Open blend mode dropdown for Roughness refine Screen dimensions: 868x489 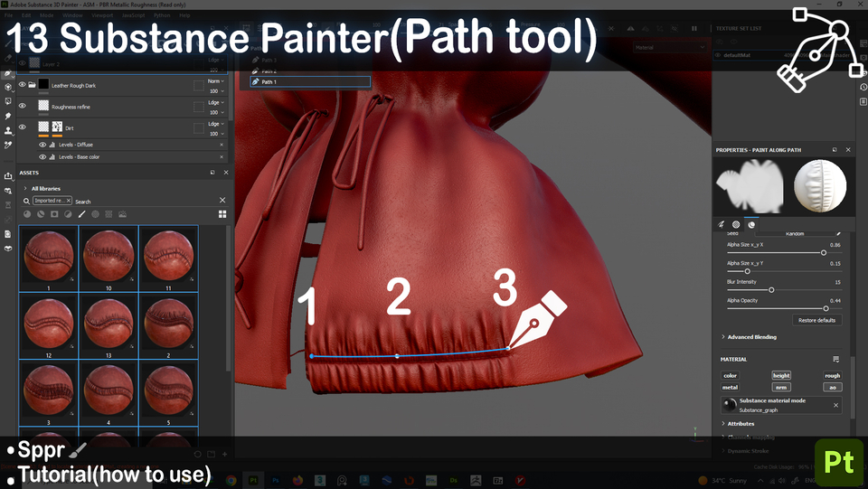pyautogui.click(x=216, y=102)
